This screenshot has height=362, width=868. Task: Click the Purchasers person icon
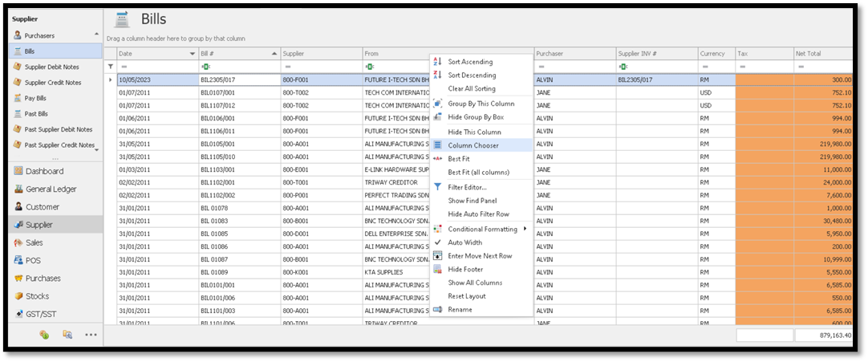coord(18,35)
